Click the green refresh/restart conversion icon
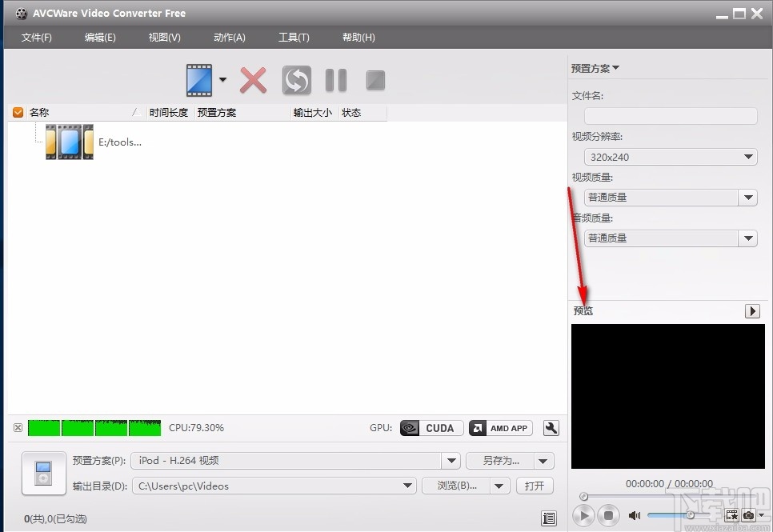This screenshot has width=773, height=532. click(x=296, y=80)
